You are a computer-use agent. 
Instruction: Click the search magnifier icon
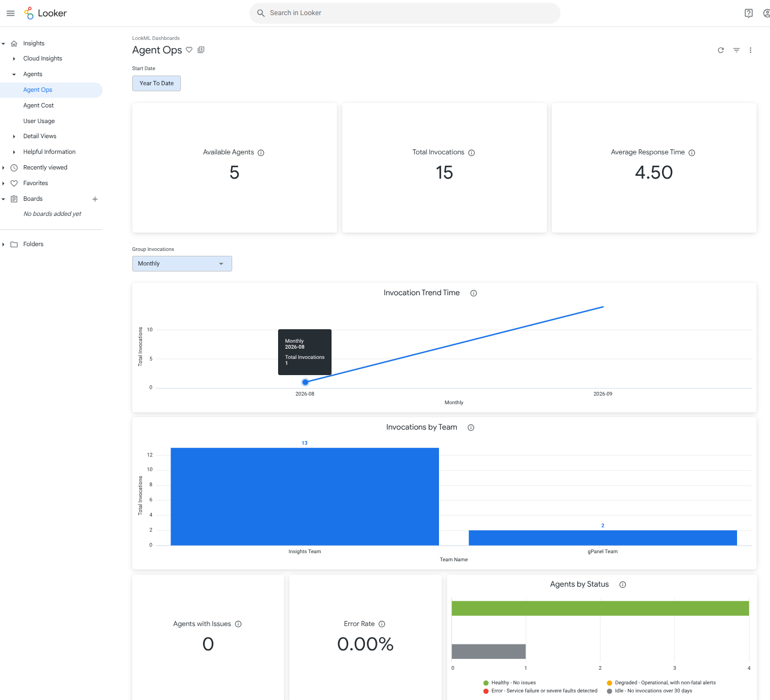point(261,13)
